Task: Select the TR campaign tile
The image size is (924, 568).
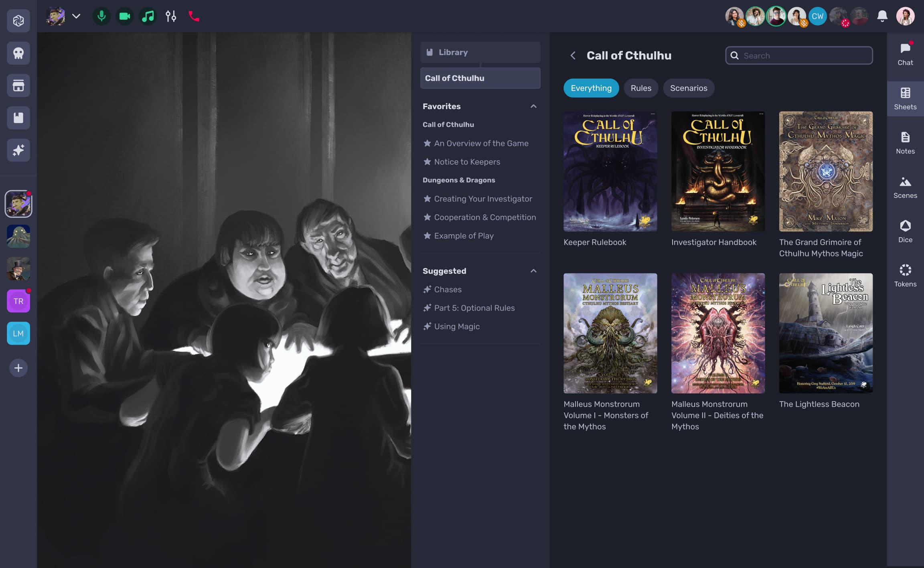Action: coord(18,301)
